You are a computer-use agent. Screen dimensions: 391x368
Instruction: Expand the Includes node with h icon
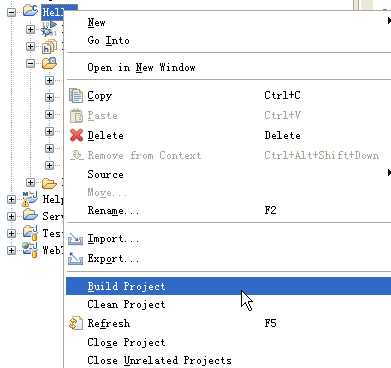tap(30, 46)
